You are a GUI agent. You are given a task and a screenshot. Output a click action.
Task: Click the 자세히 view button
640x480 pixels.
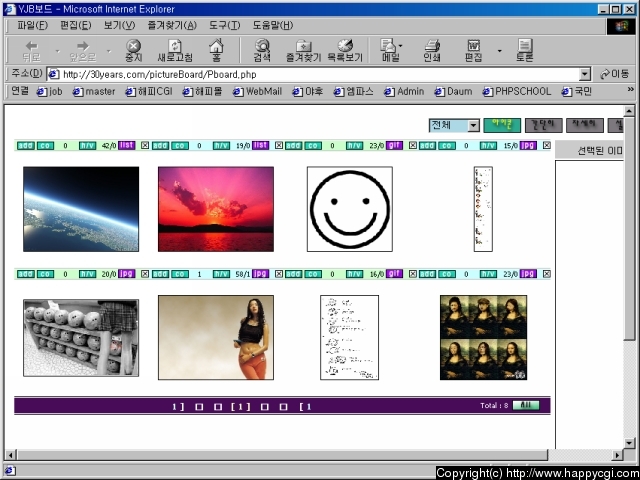[x=584, y=125]
